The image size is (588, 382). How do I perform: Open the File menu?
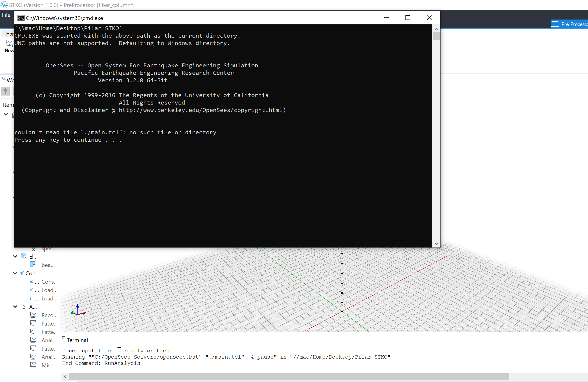(6, 15)
